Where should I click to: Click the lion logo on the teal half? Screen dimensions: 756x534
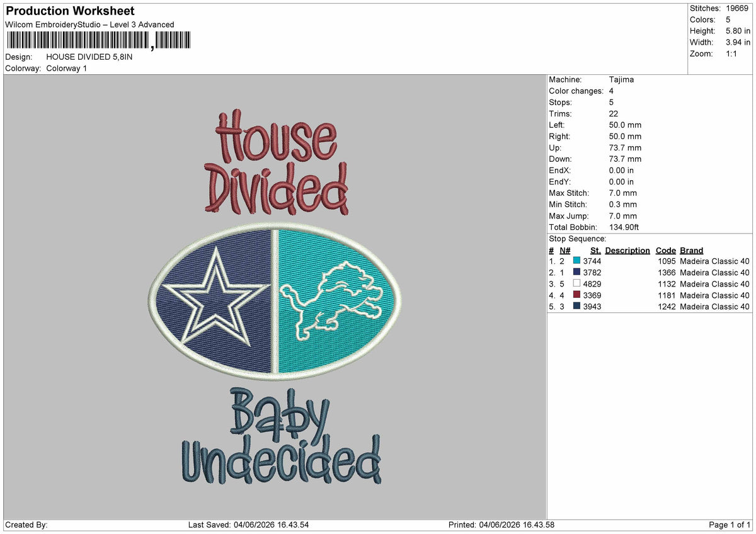click(x=331, y=300)
